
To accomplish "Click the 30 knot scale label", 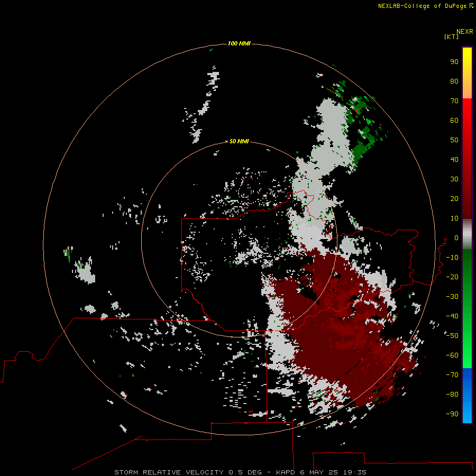I will pyautogui.click(x=454, y=179).
